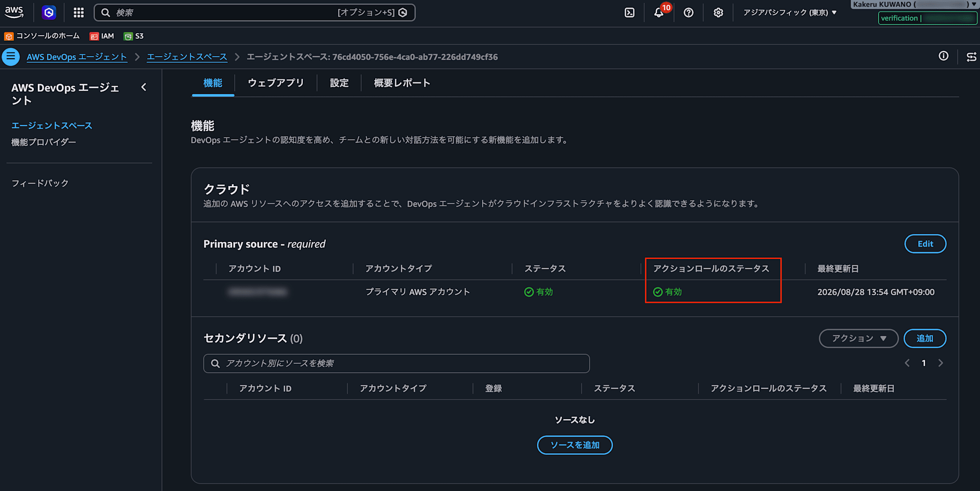View the notifications bell

click(x=659, y=13)
